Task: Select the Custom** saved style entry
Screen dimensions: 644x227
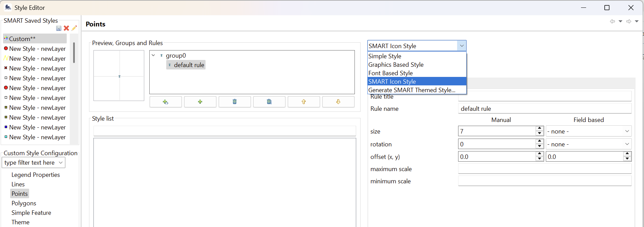Action: (x=22, y=39)
